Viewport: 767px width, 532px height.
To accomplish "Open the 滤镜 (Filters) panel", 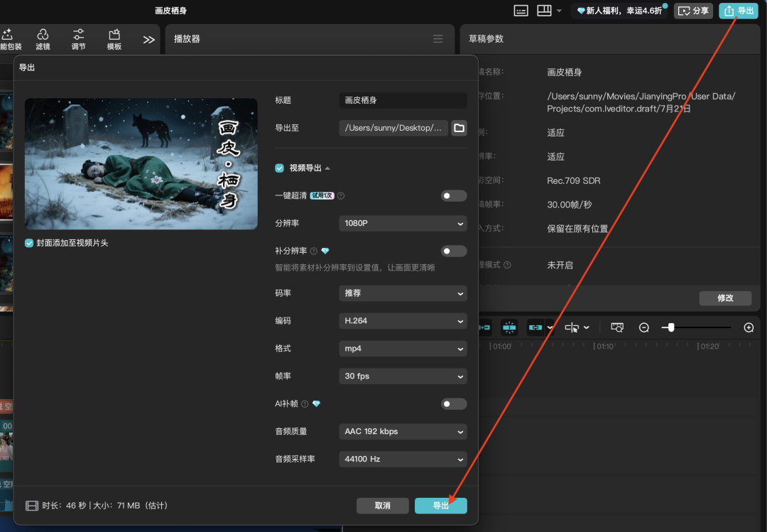I will [x=43, y=39].
